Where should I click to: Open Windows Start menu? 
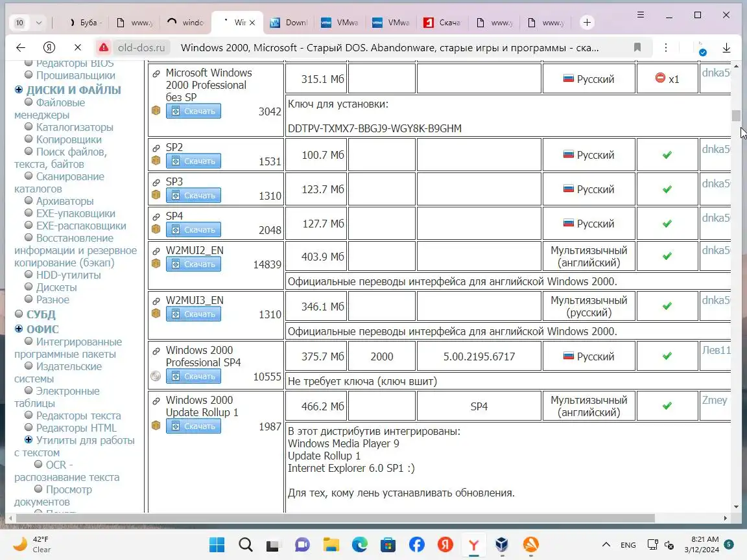click(x=217, y=544)
